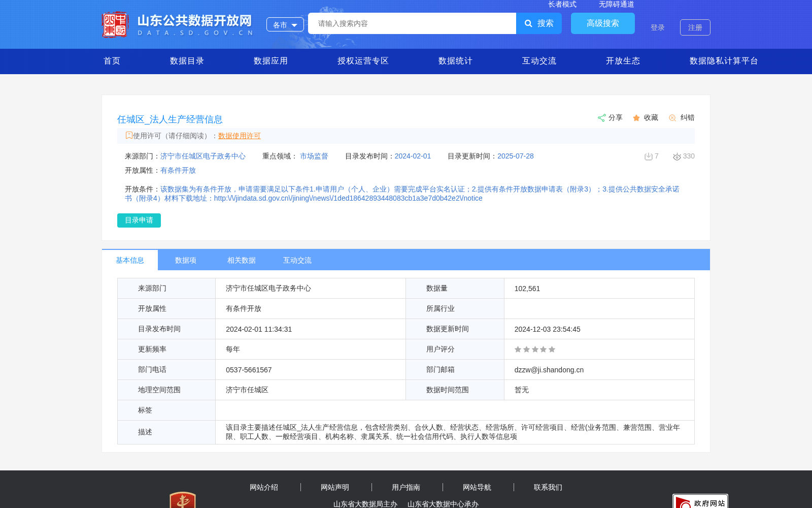The height and width of the screenshot is (508, 812).
Task: Go to 首页 in navigation bar
Action: (x=112, y=61)
